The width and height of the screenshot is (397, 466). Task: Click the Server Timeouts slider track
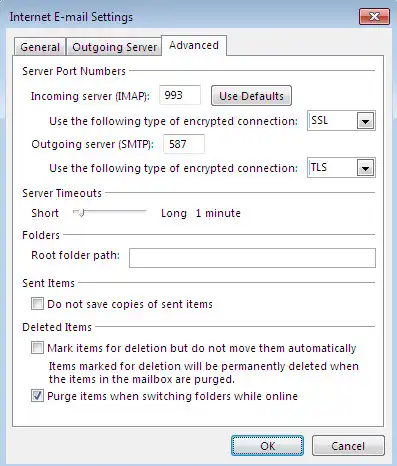pos(110,211)
